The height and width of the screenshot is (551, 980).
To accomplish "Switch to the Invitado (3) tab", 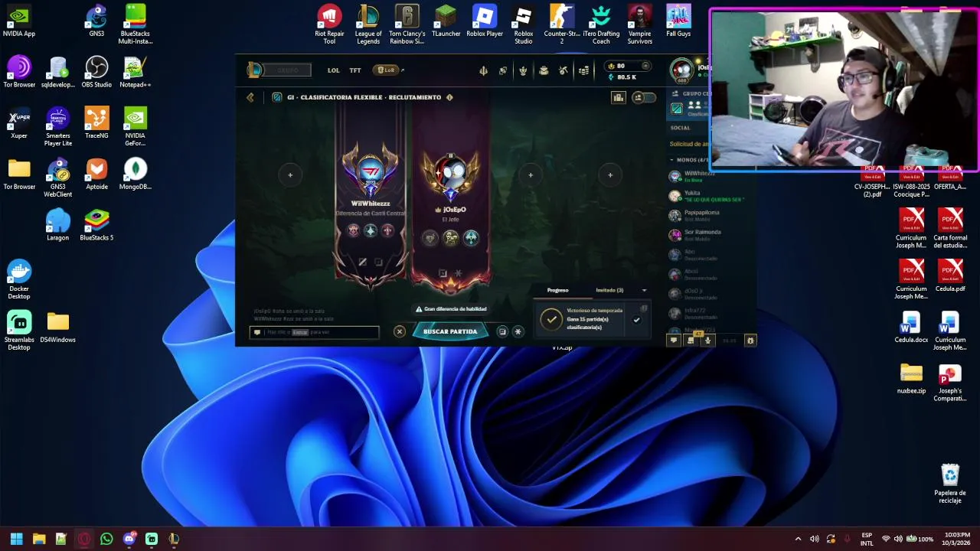I will pyautogui.click(x=609, y=290).
